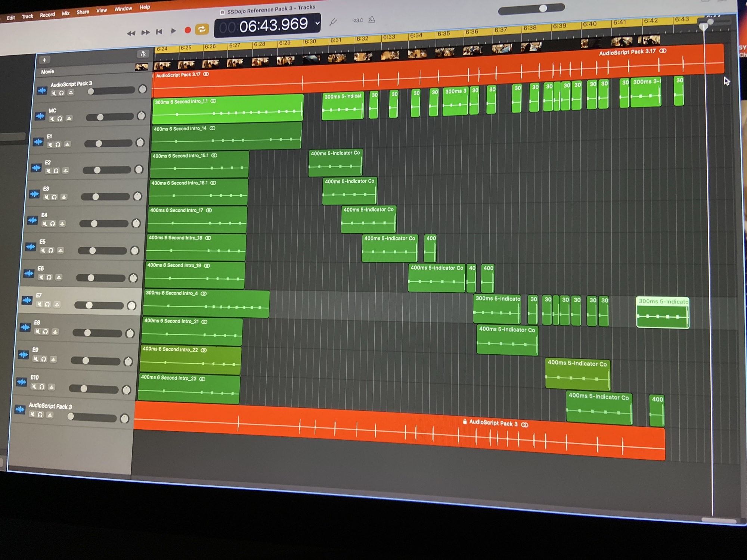This screenshot has height=560, width=747.
Task: Open the Window menu
Action: 123,9
